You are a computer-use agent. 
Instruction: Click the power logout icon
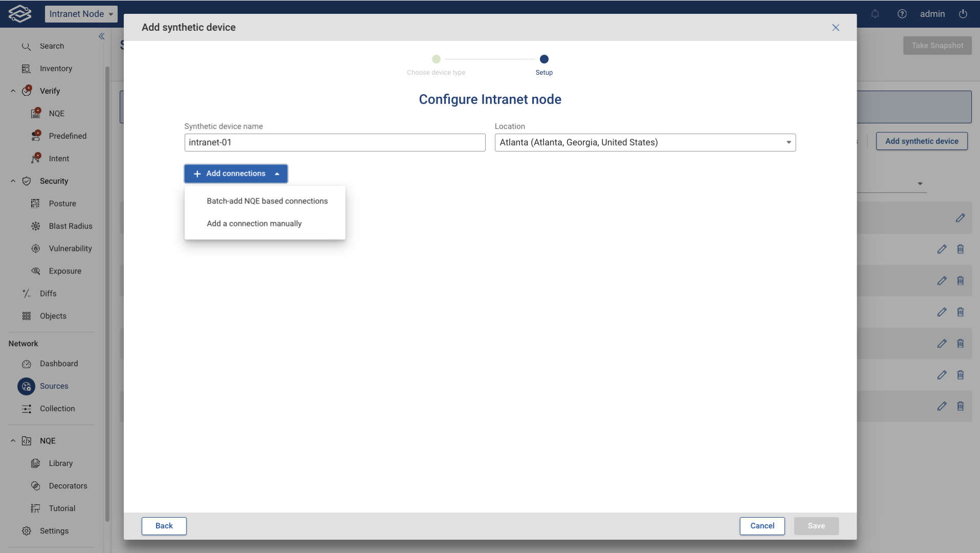pyautogui.click(x=964, y=14)
